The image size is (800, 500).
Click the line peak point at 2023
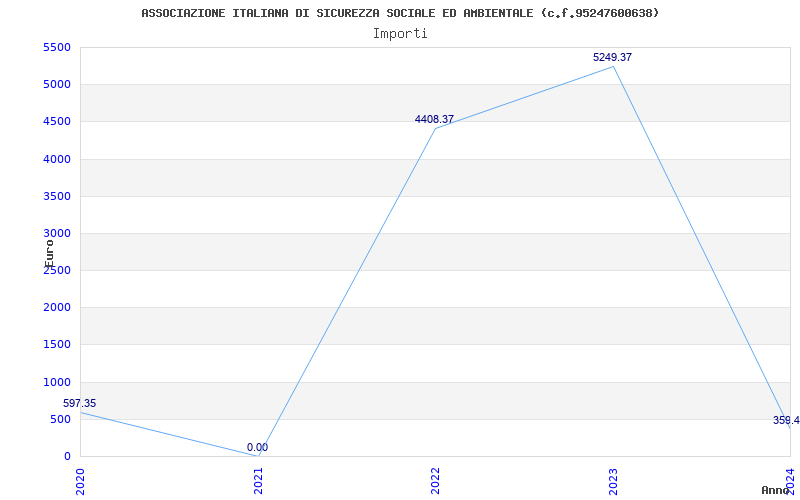(613, 66)
